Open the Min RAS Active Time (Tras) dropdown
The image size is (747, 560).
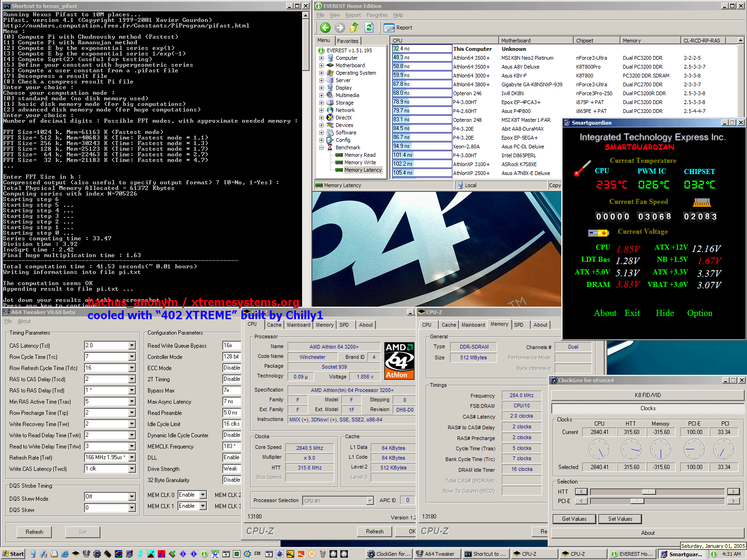(132, 401)
